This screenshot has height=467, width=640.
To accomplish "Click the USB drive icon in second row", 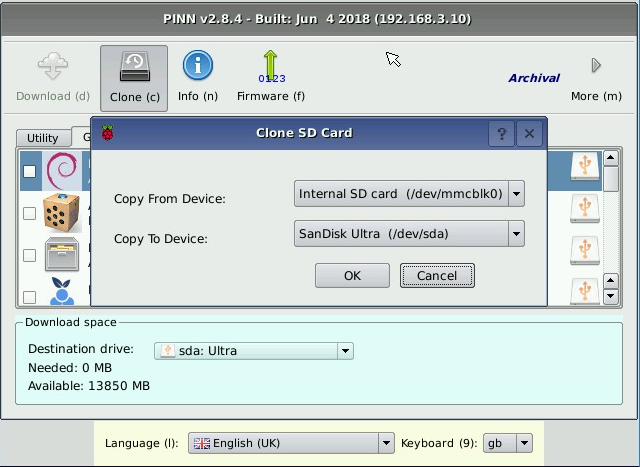I will click(x=585, y=209).
